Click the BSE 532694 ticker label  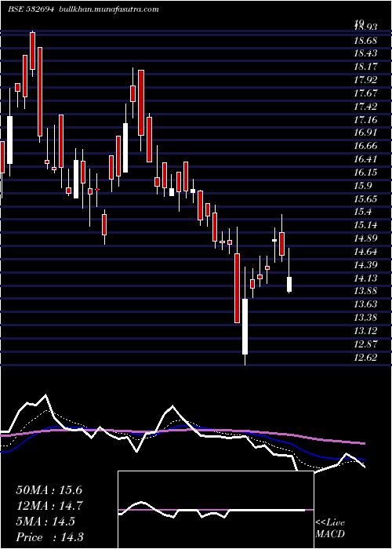point(31,9)
